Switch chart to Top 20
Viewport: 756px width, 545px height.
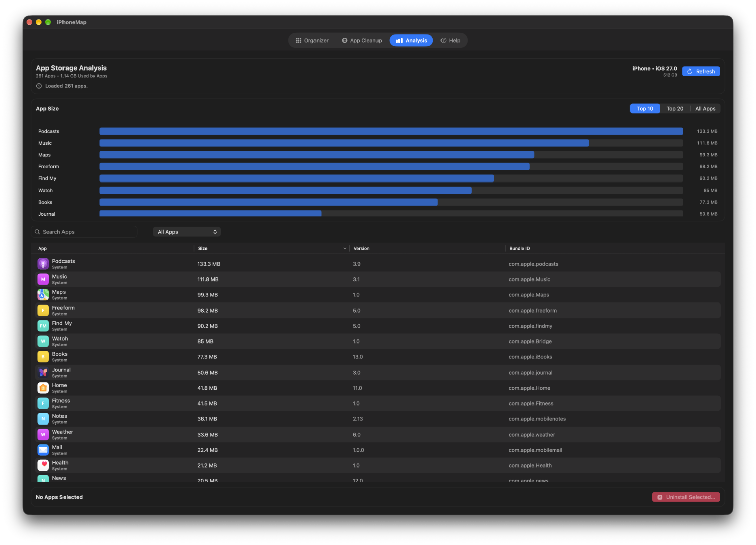[x=675, y=109]
